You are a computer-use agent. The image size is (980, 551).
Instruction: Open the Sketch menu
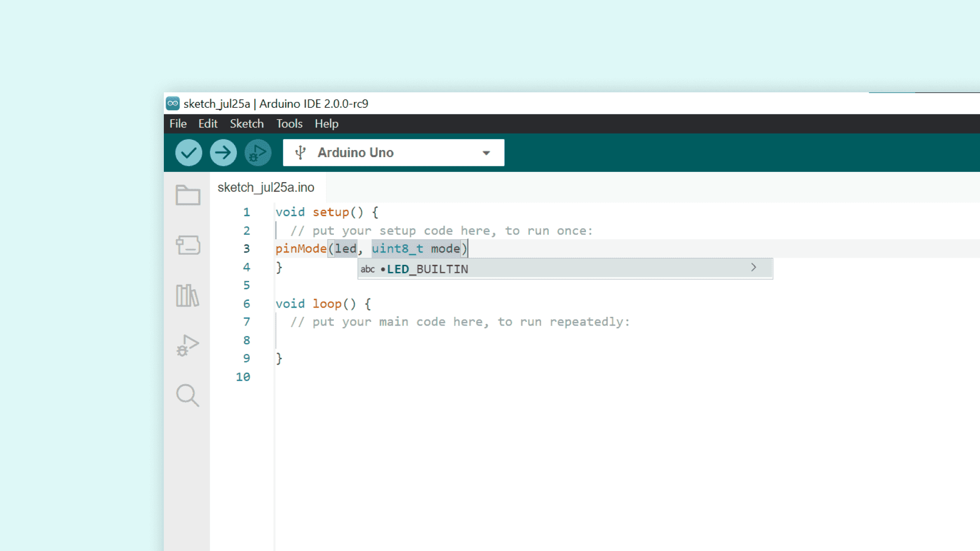pos(247,124)
